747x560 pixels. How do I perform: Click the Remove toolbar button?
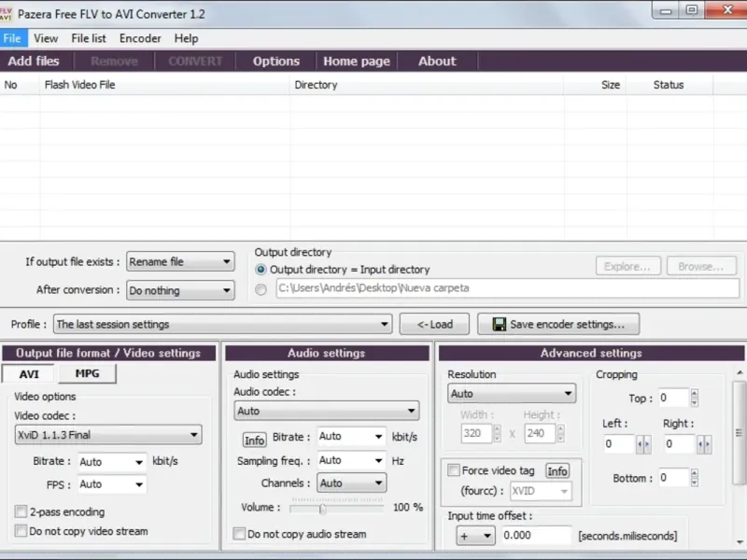coord(114,61)
